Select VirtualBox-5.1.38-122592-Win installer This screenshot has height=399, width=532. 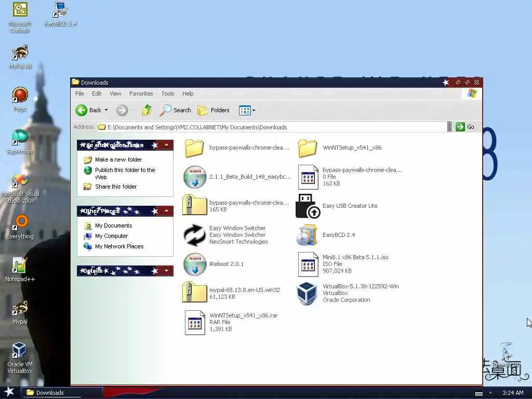[x=348, y=293]
